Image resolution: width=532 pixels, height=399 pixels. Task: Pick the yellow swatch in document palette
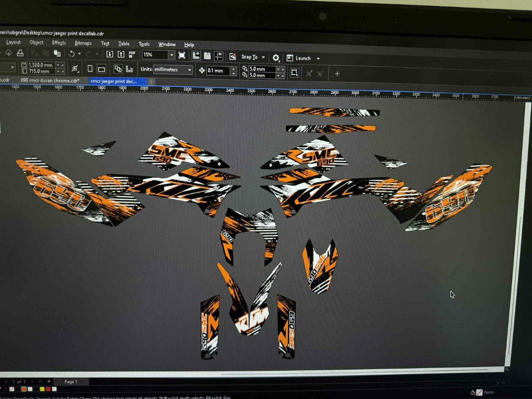42,389
